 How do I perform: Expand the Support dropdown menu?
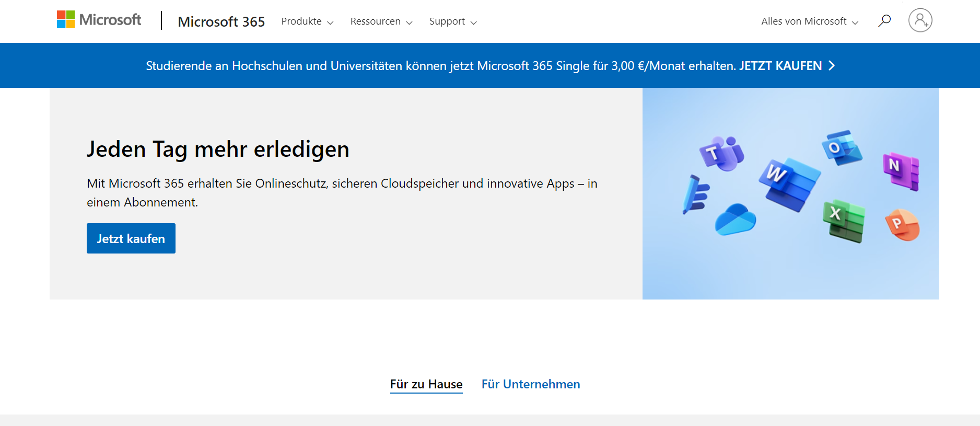(453, 21)
